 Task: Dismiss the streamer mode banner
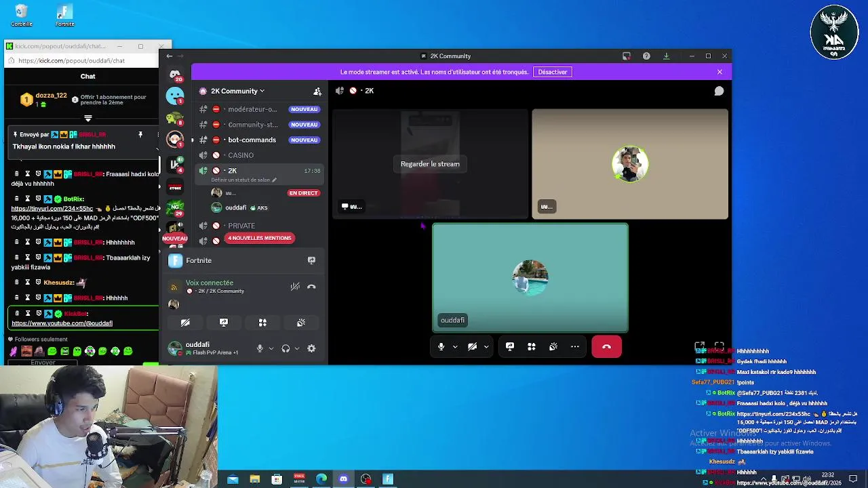click(719, 72)
